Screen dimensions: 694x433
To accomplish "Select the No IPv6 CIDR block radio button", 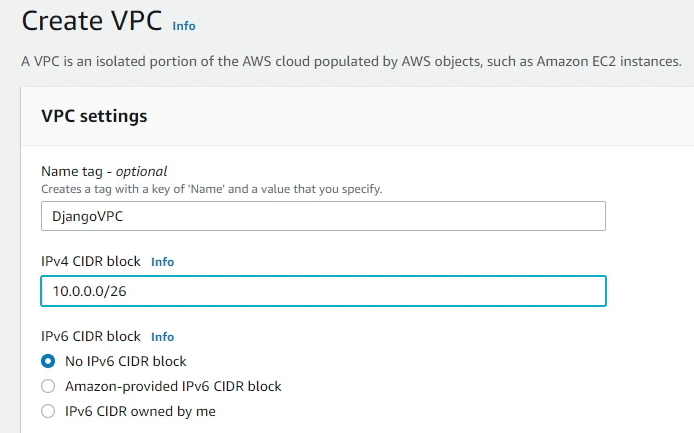I will [48, 361].
